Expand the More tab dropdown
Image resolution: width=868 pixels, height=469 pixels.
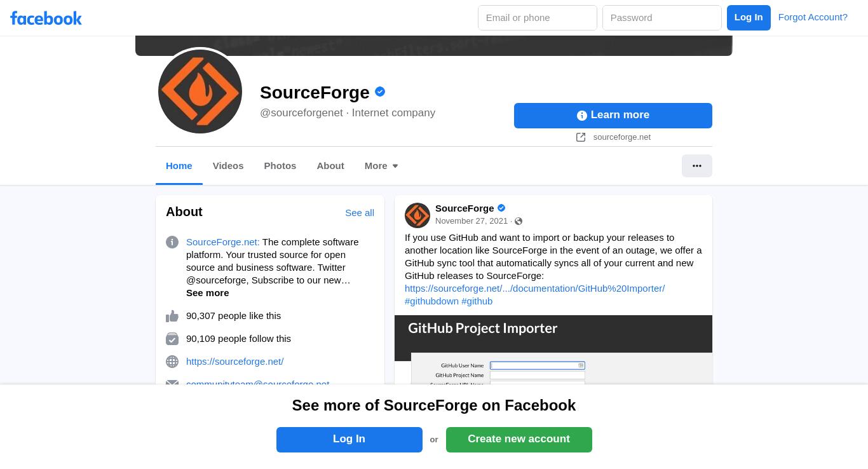[381, 166]
